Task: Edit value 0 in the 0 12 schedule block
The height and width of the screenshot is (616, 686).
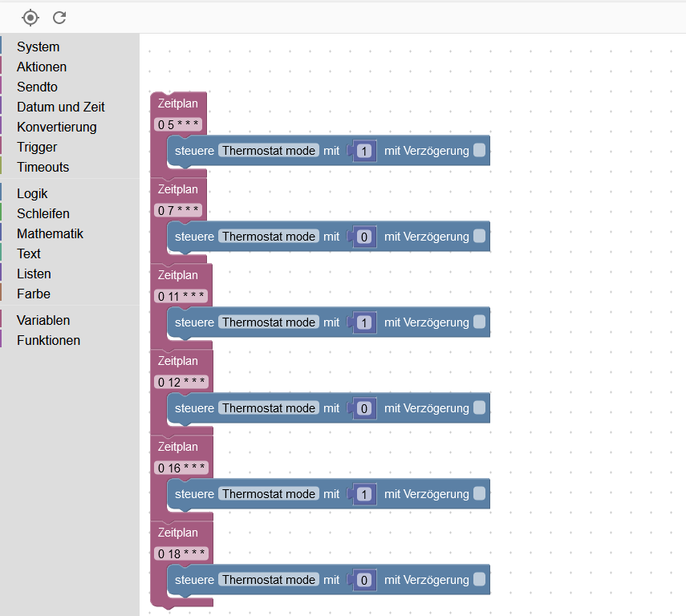Action: tap(364, 408)
